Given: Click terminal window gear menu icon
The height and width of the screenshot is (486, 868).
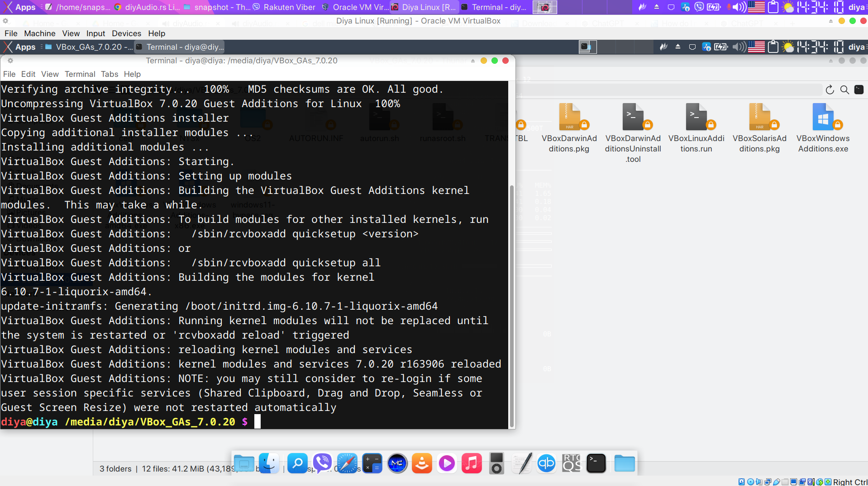Looking at the screenshot, I should [10, 61].
